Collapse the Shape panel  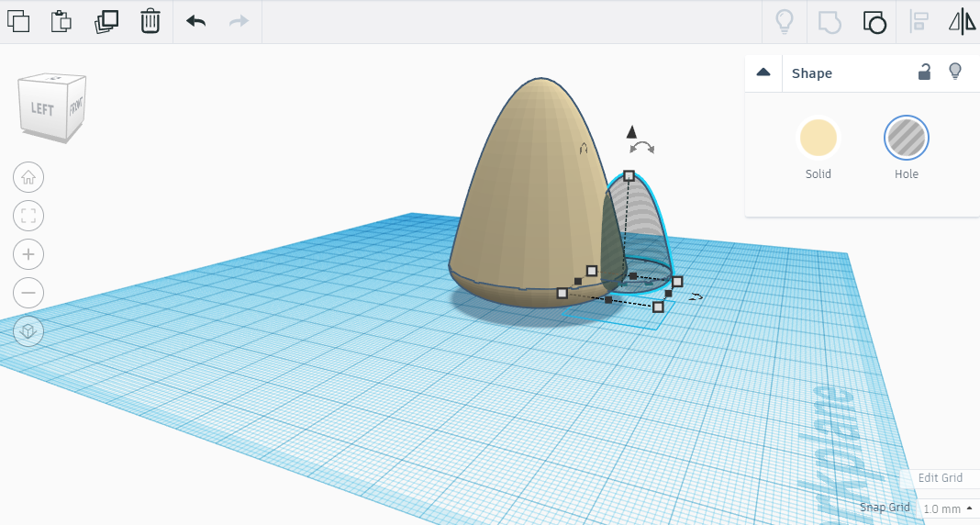click(x=763, y=73)
